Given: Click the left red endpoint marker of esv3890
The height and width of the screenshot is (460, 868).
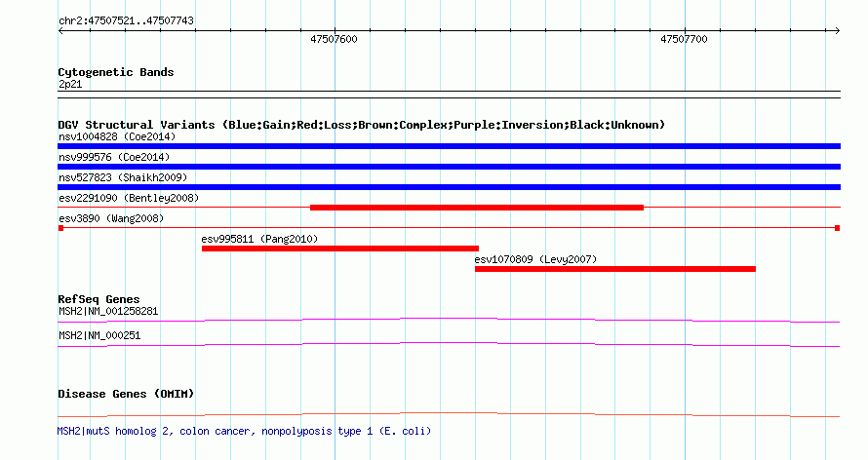Looking at the screenshot, I should tap(60, 228).
